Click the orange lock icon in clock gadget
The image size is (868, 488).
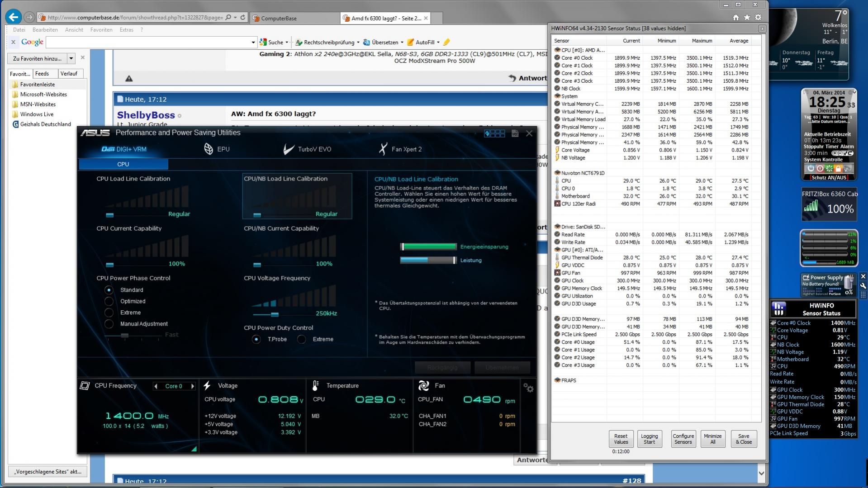click(x=838, y=169)
